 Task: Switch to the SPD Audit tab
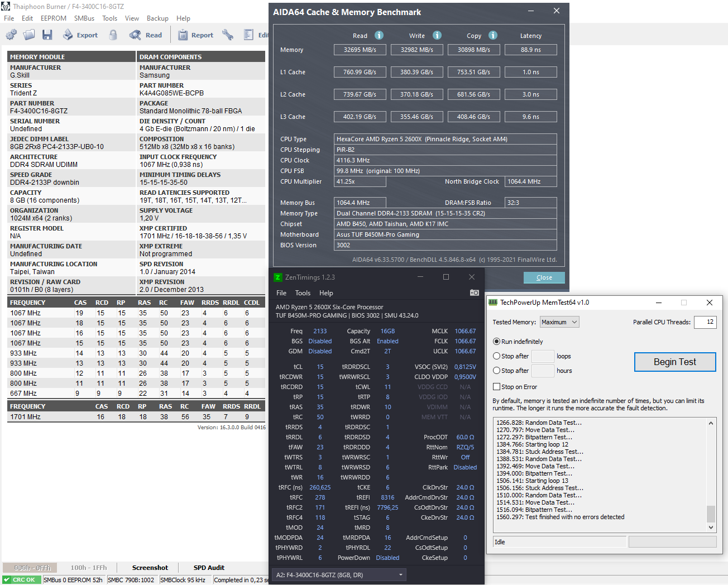209,568
